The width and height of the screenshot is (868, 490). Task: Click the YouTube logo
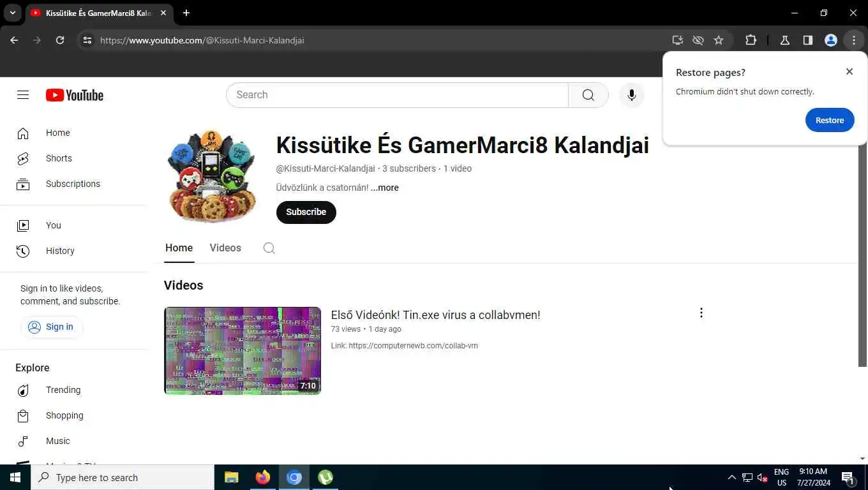(x=75, y=95)
